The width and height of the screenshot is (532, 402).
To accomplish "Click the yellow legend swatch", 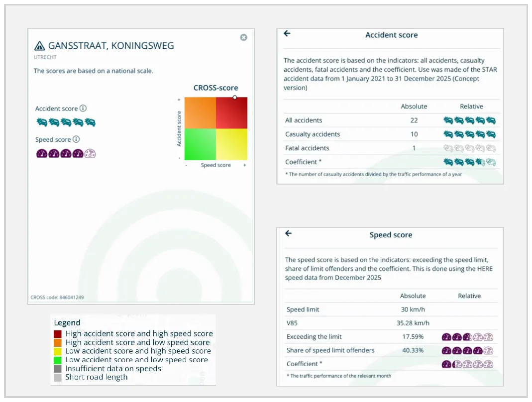I will (58, 351).
